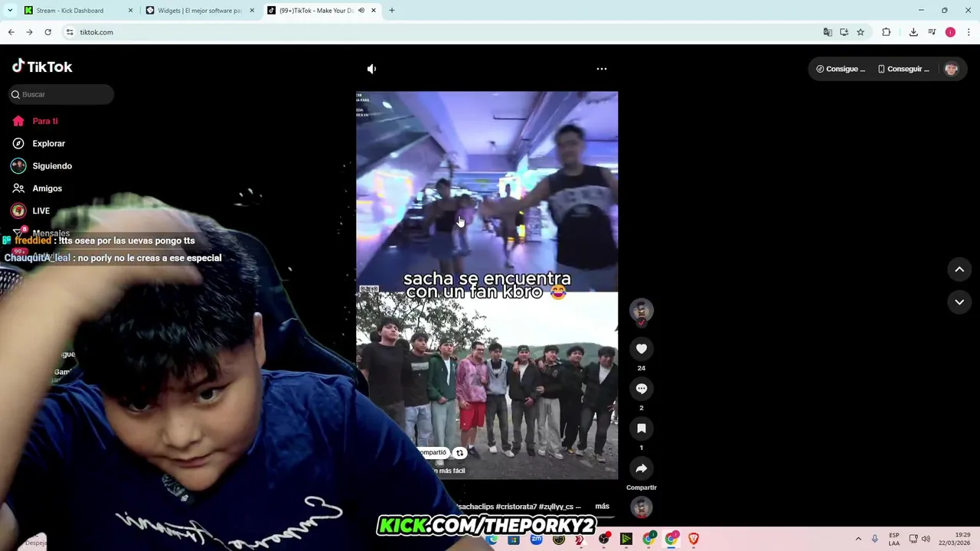
Task: Open the ESP LAA language switcher
Action: tap(894, 539)
